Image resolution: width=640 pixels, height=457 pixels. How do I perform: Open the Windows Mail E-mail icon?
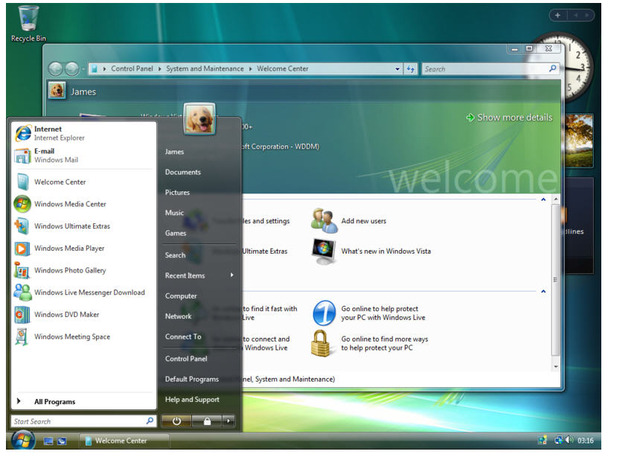[x=22, y=155]
